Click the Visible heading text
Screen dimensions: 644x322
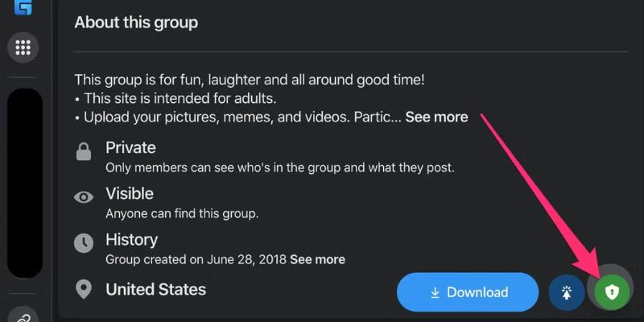pos(130,193)
